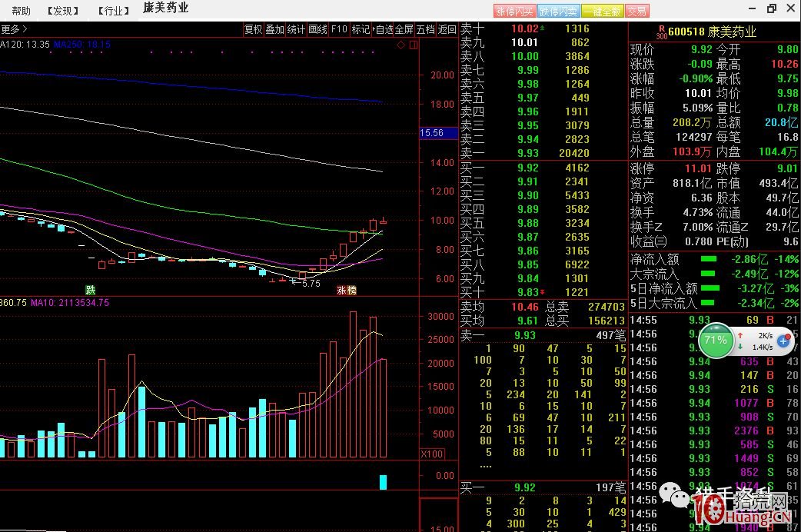Expand the 更多 indicators menu
The width and height of the screenshot is (801, 532).
coord(13,29)
